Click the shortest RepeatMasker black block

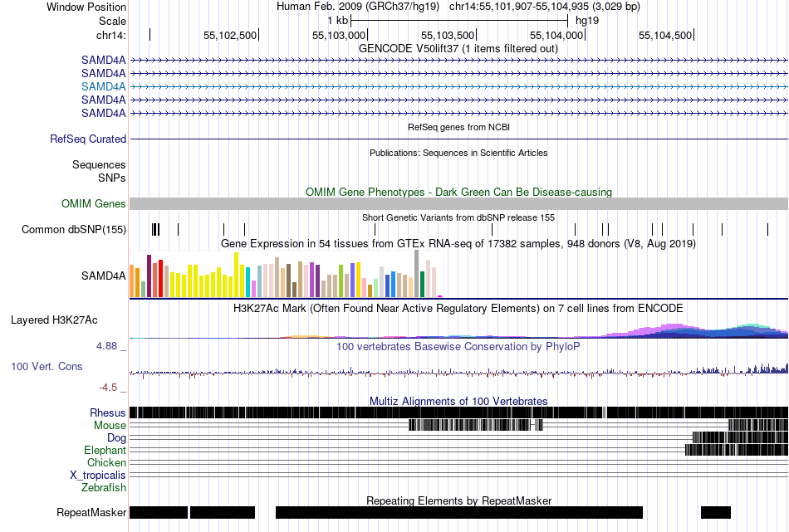pos(716,512)
